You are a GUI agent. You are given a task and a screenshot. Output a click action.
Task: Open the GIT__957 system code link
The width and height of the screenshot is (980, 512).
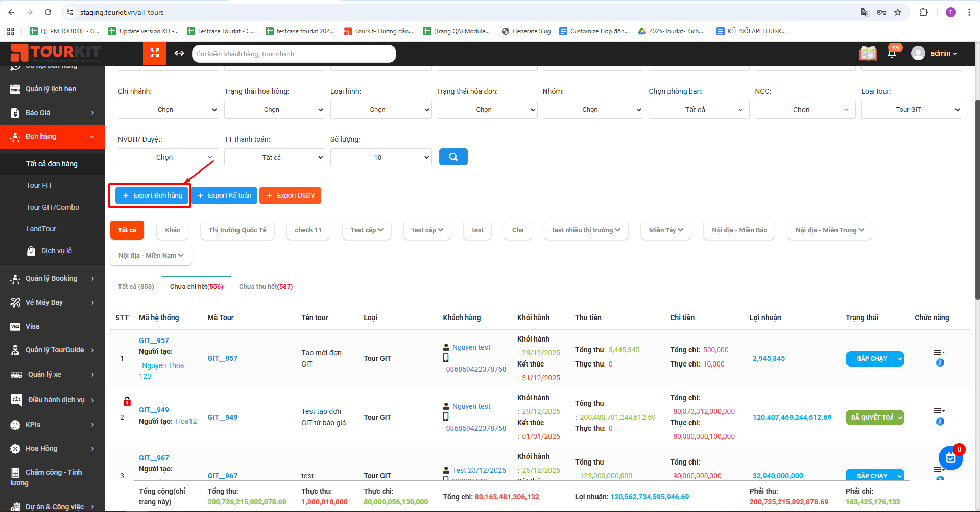[154, 340]
